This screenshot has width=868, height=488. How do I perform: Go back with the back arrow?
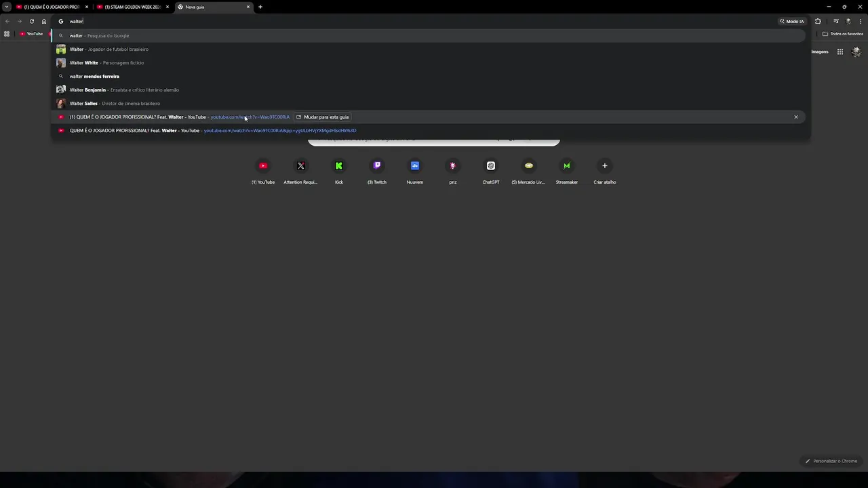(x=7, y=21)
